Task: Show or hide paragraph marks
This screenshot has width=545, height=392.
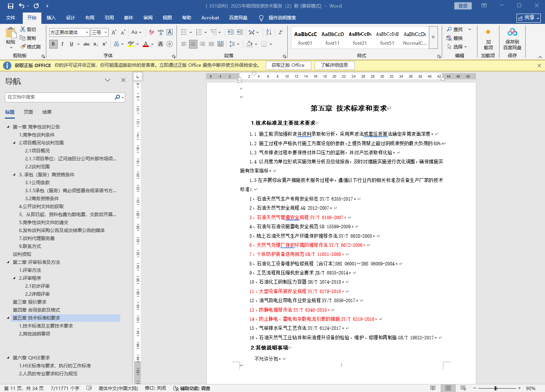Action: [x=280, y=32]
